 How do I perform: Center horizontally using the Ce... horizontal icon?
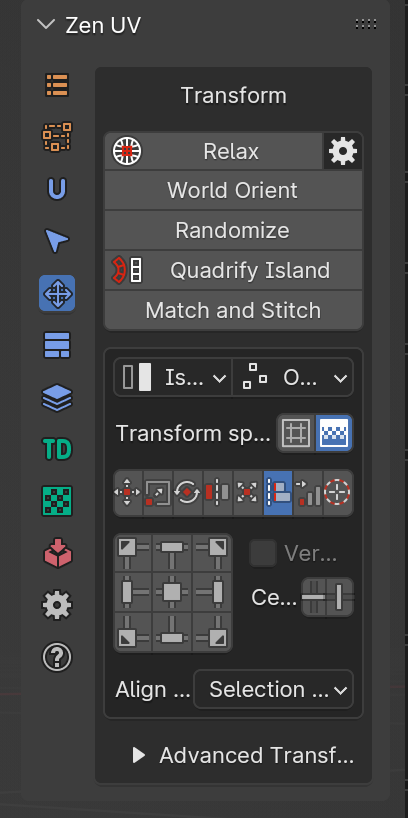pyautogui.click(x=314, y=597)
